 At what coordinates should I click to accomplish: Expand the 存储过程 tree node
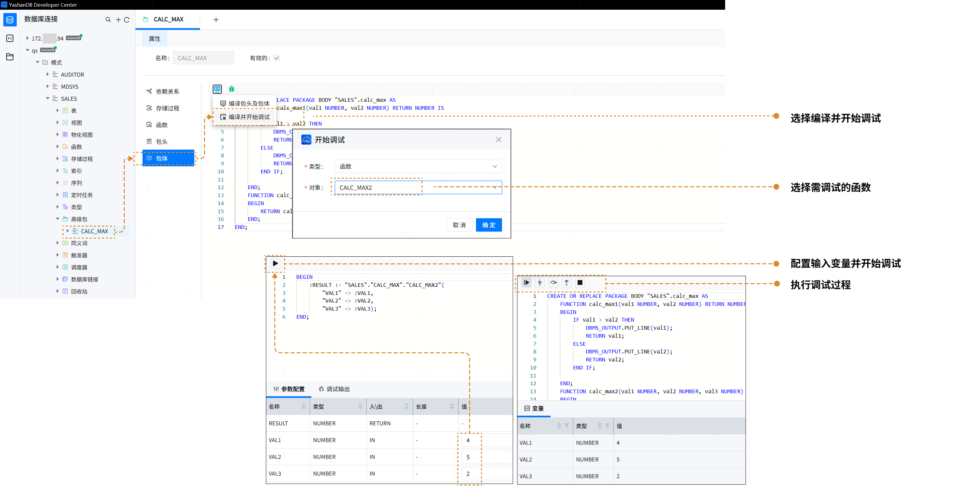(x=58, y=159)
